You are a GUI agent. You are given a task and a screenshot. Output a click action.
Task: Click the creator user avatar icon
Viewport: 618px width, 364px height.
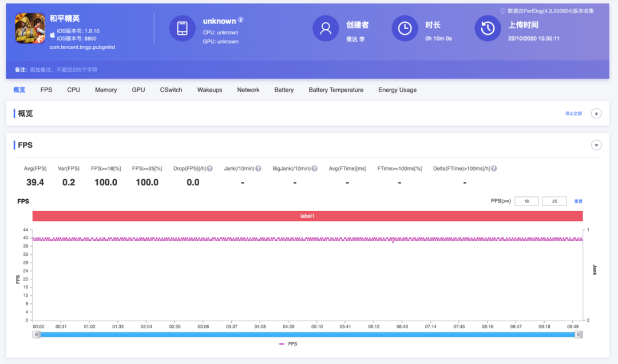point(326,29)
